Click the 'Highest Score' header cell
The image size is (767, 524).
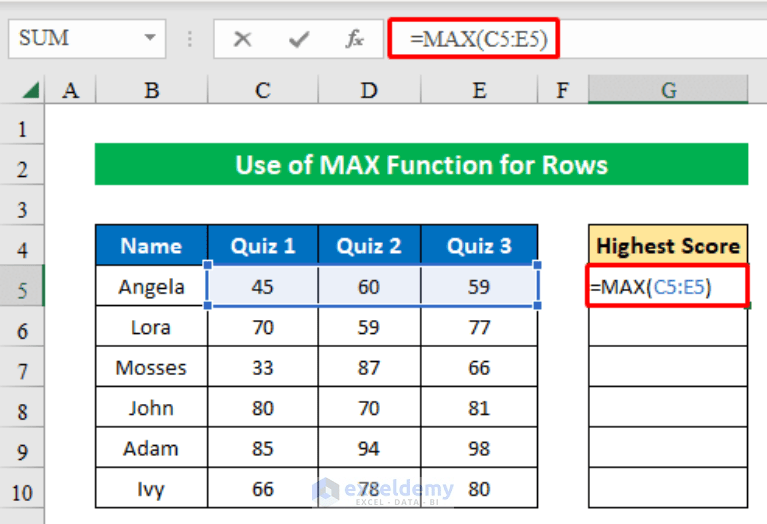pyautogui.click(x=668, y=246)
